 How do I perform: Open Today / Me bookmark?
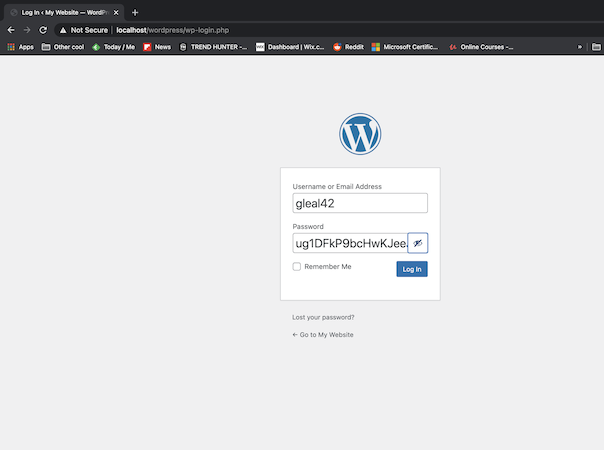point(114,47)
